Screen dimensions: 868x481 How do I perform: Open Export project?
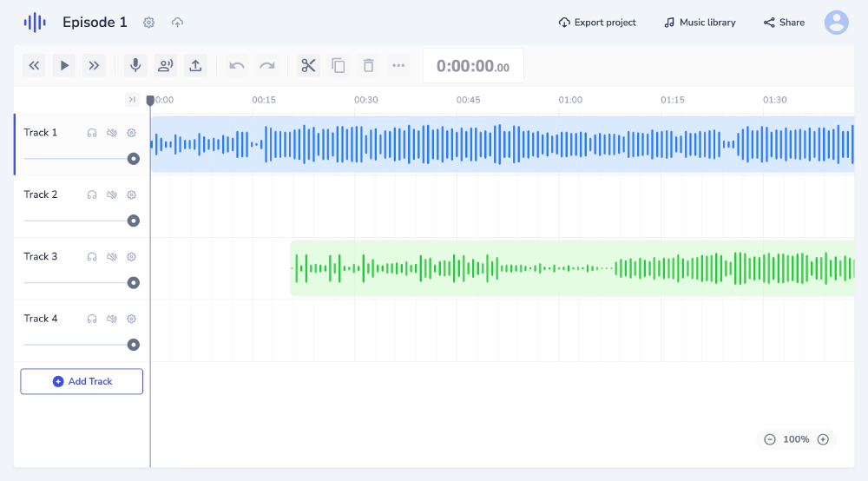pos(597,23)
